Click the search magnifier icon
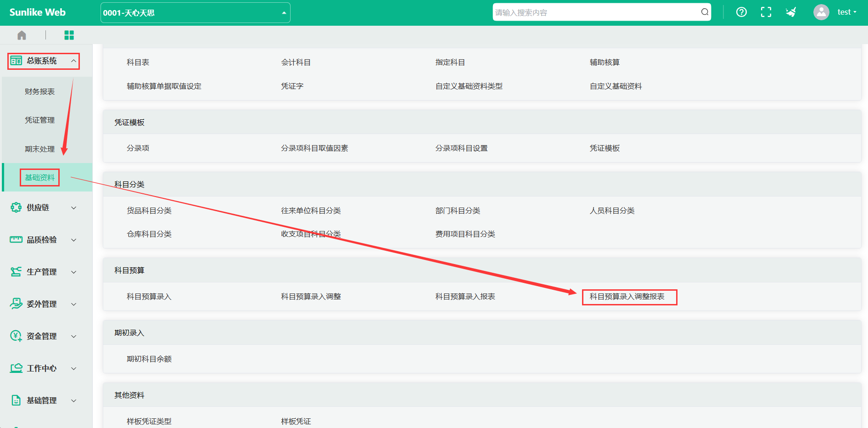Screen dimensions: 868x428 pyautogui.click(x=705, y=12)
